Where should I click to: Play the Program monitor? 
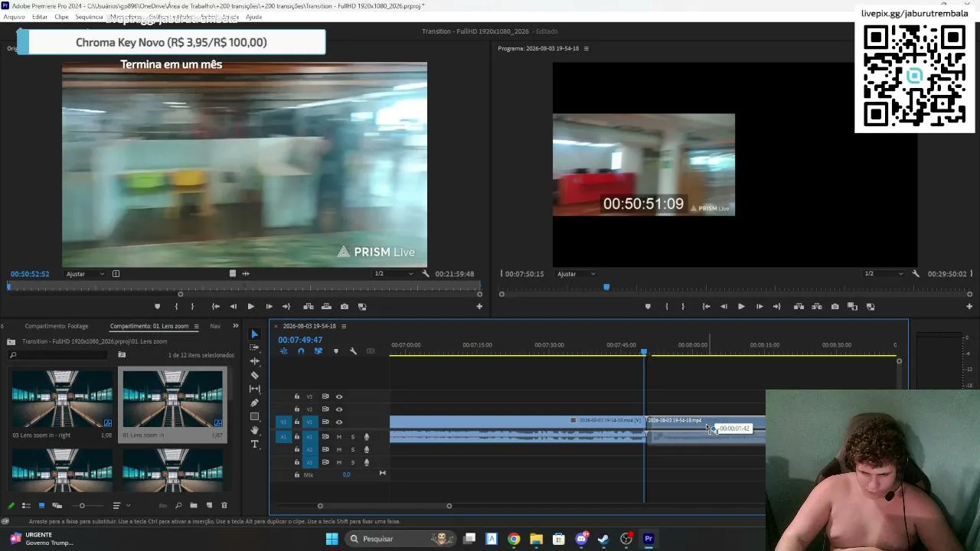point(741,306)
